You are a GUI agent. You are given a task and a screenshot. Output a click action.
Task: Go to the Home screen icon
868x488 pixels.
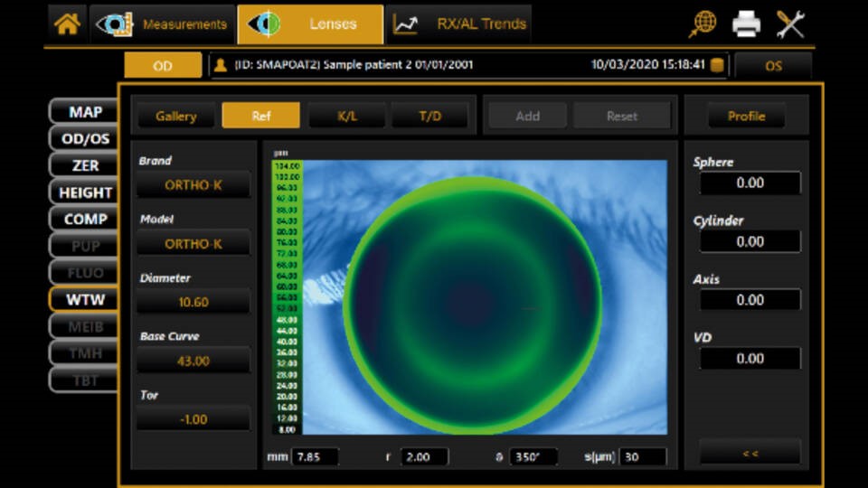tap(67, 24)
